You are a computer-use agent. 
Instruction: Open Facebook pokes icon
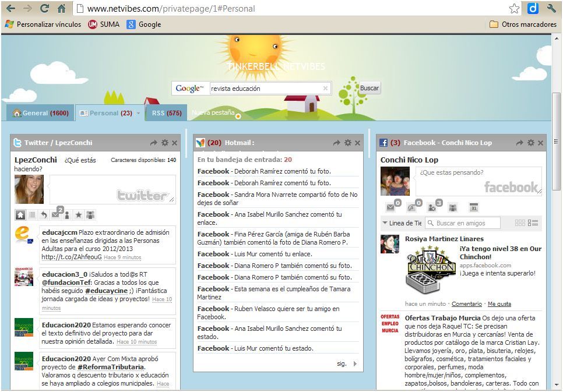pos(411,207)
